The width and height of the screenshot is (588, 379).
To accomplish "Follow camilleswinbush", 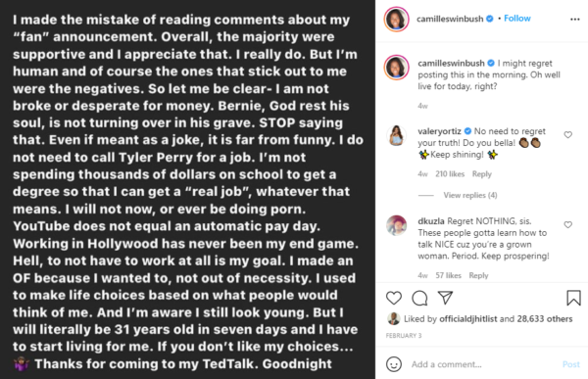I will click(517, 19).
